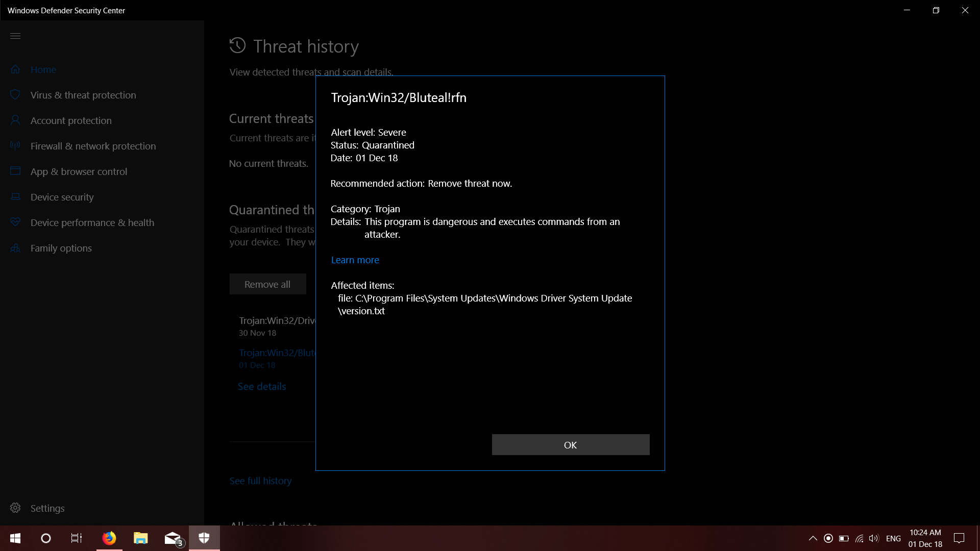Image resolution: width=980 pixels, height=551 pixels.
Task: Click the recording indicator tray icon
Action: 828,538
